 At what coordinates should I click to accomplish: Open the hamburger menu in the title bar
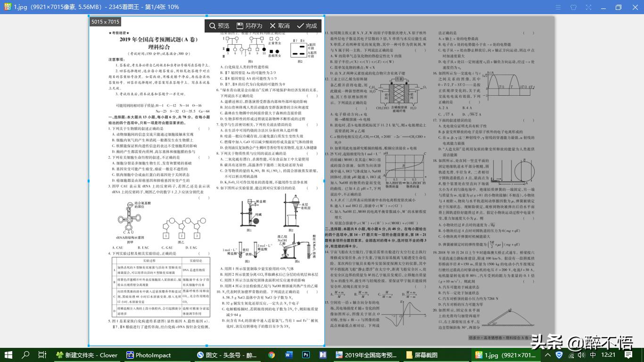point(558,7)
